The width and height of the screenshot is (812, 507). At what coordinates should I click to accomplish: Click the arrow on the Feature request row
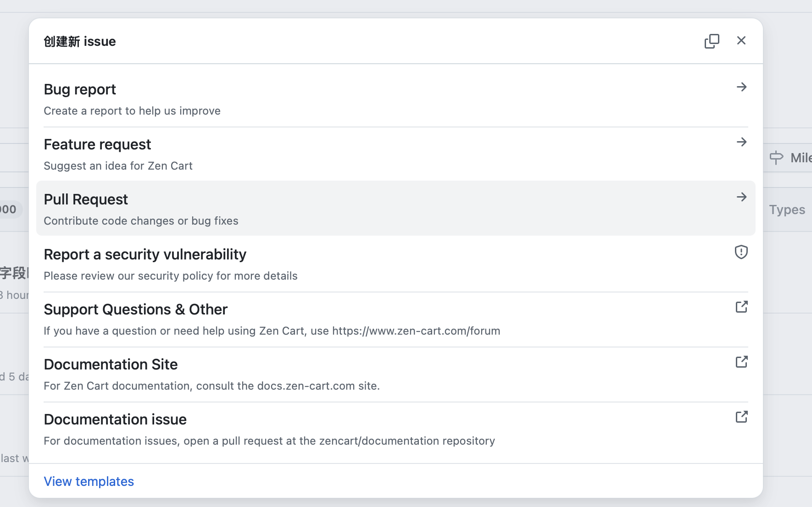pyautogui.click(x=742, y=142)
